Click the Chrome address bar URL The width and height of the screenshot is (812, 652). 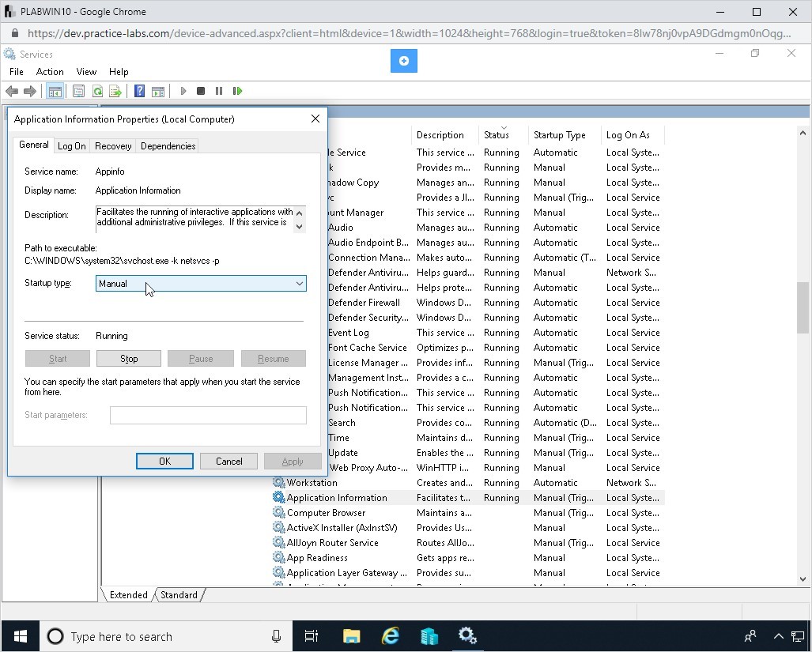click(409, 34)
